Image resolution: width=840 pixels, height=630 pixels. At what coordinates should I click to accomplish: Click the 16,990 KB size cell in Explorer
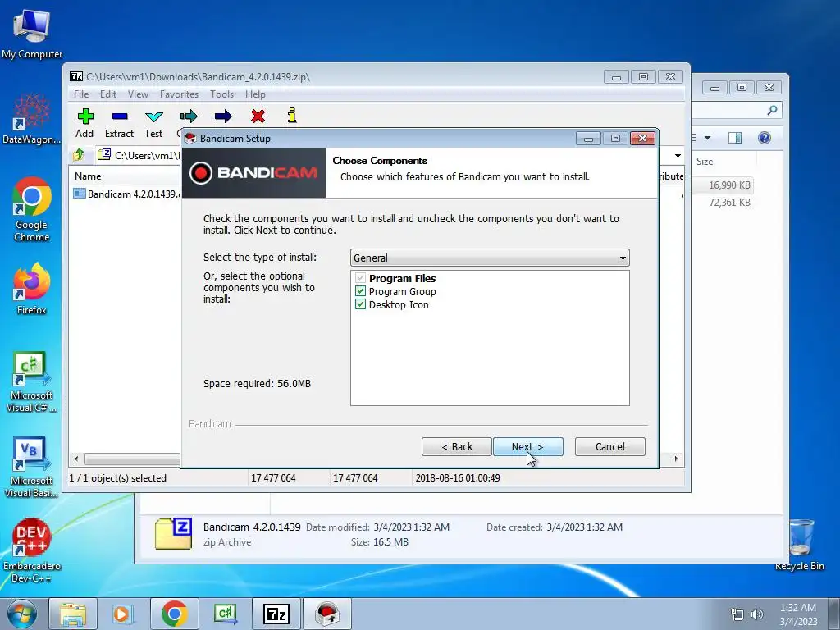click(729, 185)
